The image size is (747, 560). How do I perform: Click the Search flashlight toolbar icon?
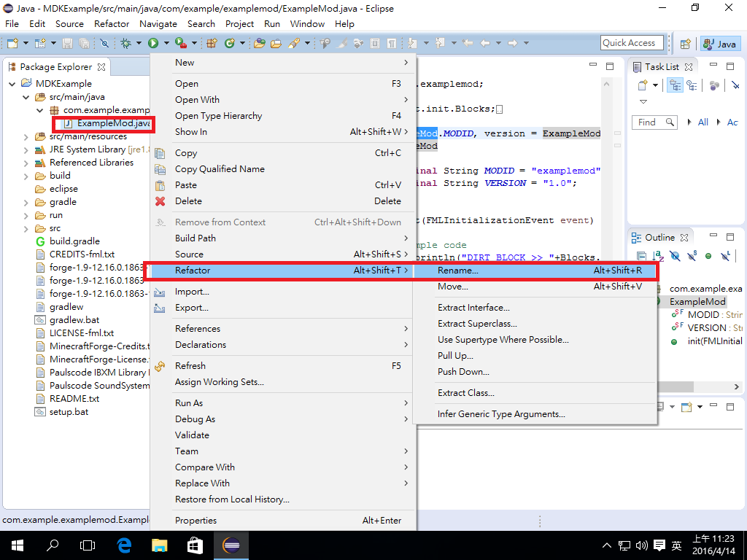293,43
